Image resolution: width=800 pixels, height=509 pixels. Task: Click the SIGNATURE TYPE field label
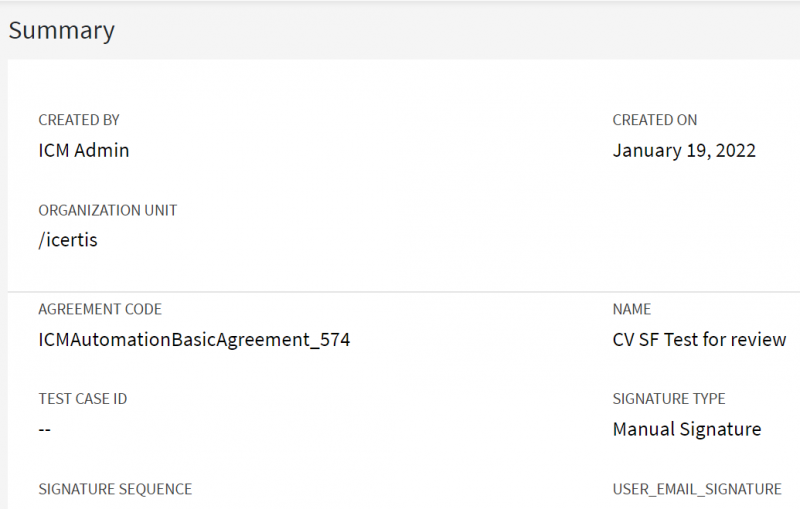click(669, 399)
